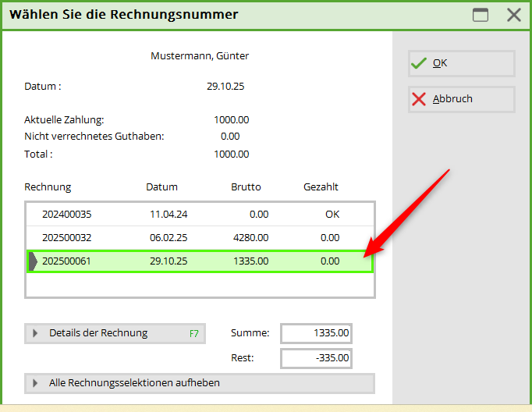Click the F7 shortcut label
532x412 pixels.
(x=193, y=334)
